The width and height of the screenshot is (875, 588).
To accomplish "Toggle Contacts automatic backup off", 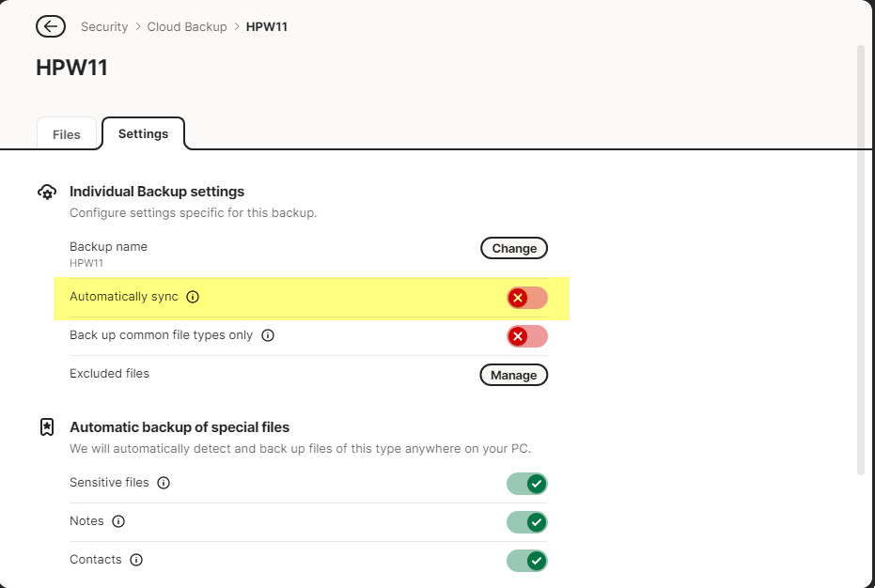I will coord(526,561).
